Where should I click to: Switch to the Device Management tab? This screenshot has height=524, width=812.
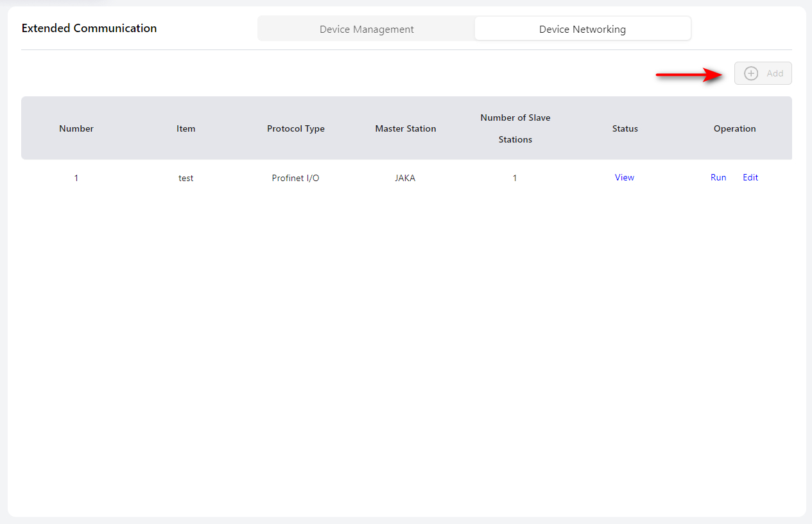[x=367, y=29]
